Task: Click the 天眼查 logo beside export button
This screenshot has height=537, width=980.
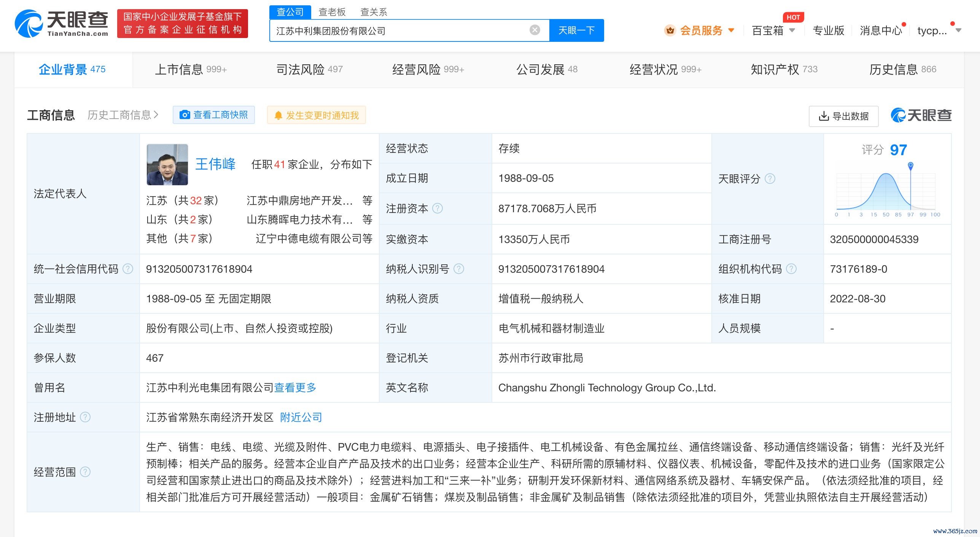Action: (x=921, y=115)
